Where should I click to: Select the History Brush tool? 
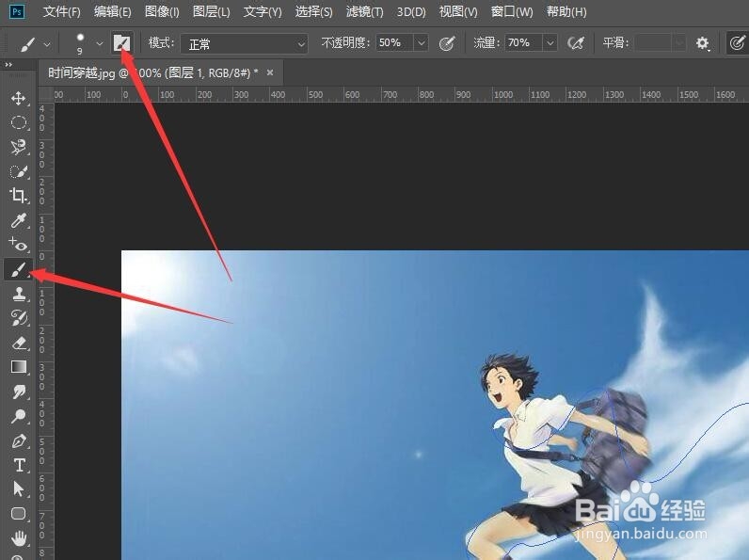[18, 318]
